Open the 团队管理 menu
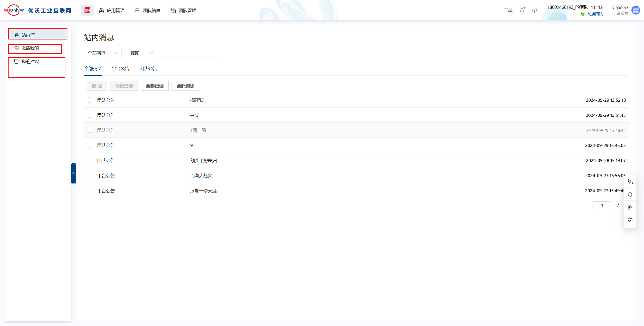 click(x=183, y=10)
